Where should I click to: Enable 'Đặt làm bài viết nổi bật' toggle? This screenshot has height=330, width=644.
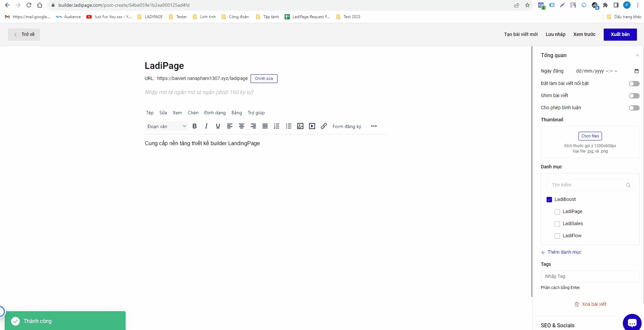pyautogui.click(x=634, y=84)
